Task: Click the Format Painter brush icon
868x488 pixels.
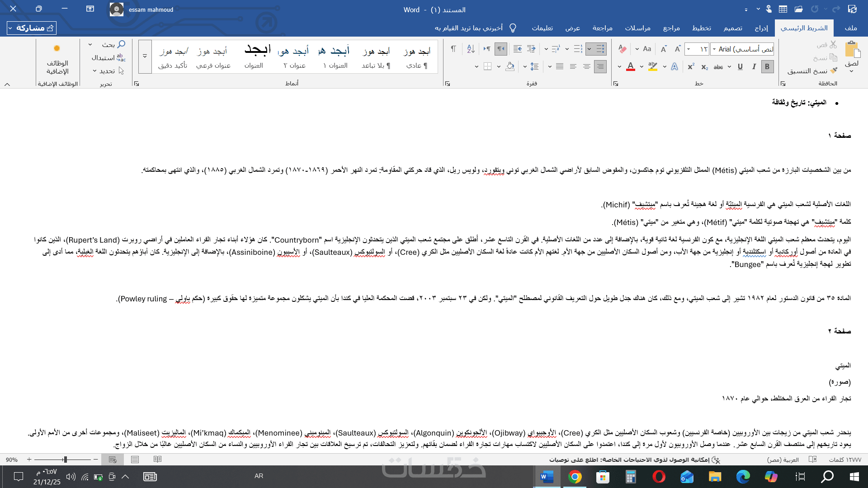Action: click(834, 70)
